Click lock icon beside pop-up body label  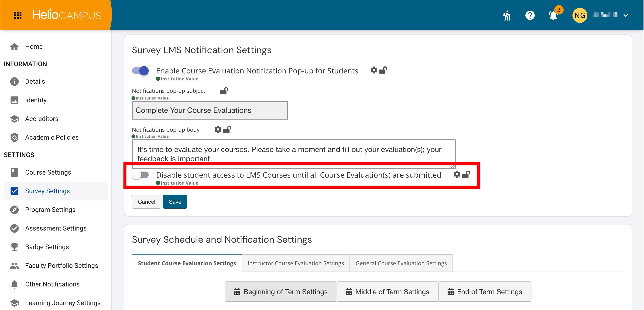pos(227,130)
